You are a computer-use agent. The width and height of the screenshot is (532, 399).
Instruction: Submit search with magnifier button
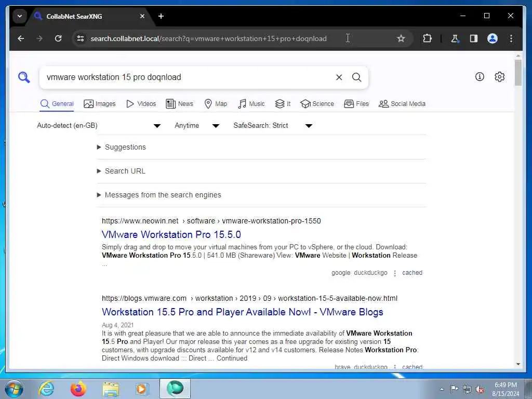tap(356, 77)
